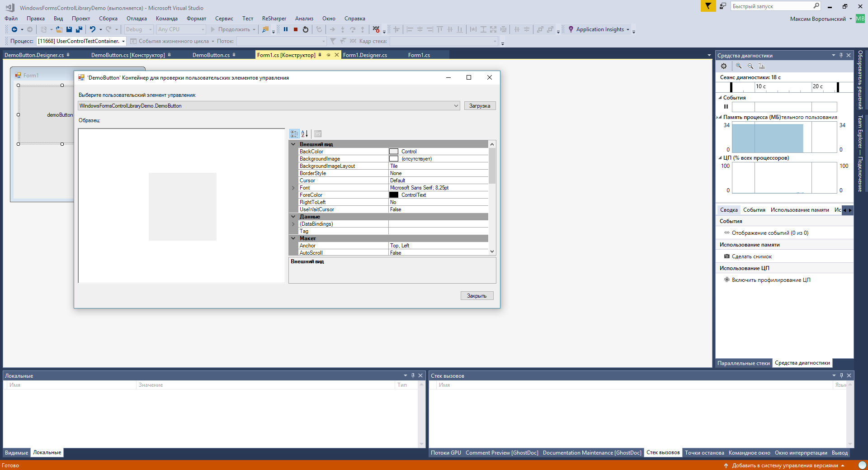868x470 pixels.
Task: Click the Закрыть button in dialog
Action: [477, 296]
